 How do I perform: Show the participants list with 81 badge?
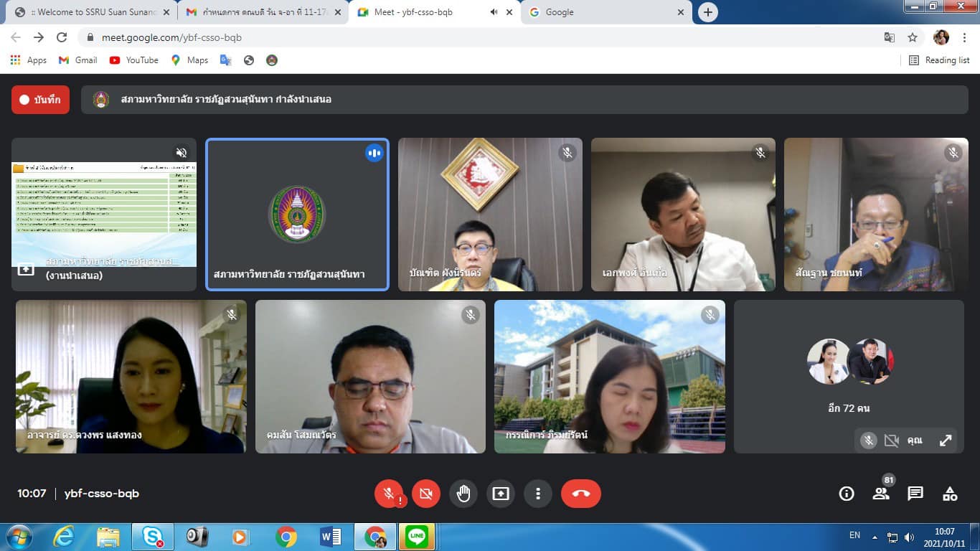click(x=881, y=494)
